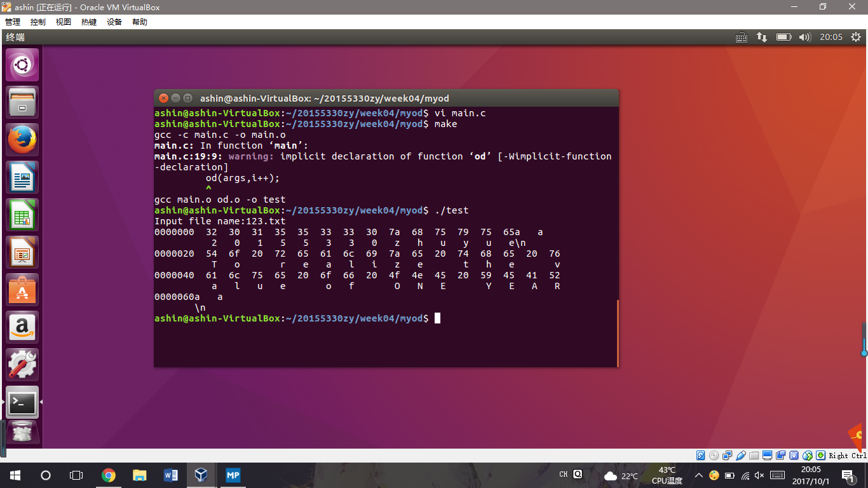Open System Settings wrench-and-gear icon

coord(22,364)
